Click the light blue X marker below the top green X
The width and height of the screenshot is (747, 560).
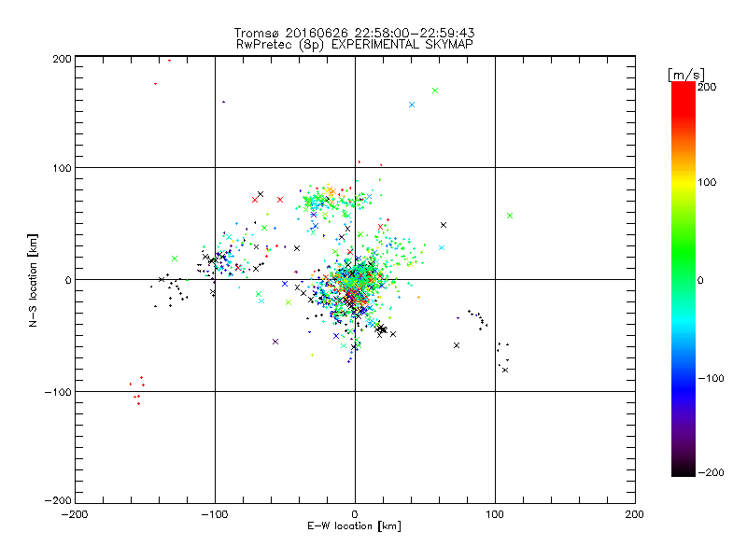(x=412, y=105)
